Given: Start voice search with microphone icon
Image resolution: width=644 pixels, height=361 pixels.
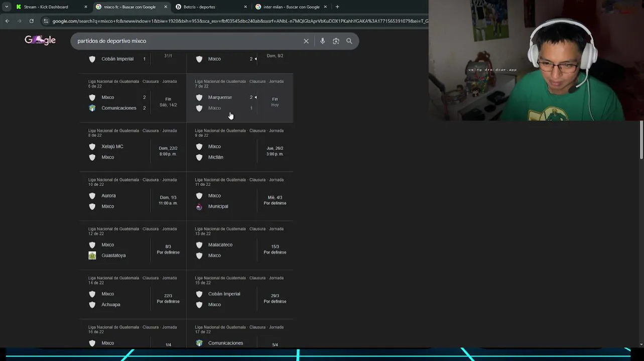Looking at the screenshot, I should [323, 41].
